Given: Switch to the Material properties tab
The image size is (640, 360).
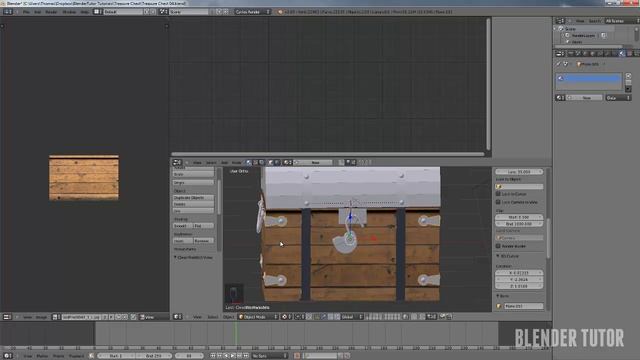Looking at the screenshot, I should tap(622, 53).
